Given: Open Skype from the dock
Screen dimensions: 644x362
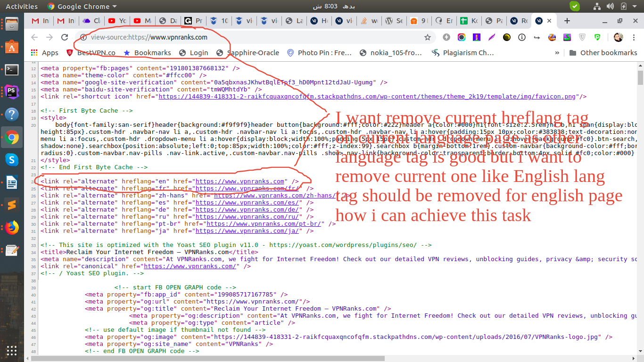Looking at the screenshot, I should (12, 160).
